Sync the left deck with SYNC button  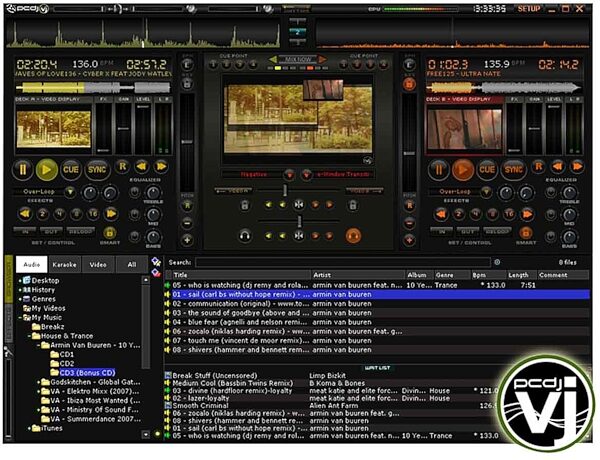tap(97, 169)
